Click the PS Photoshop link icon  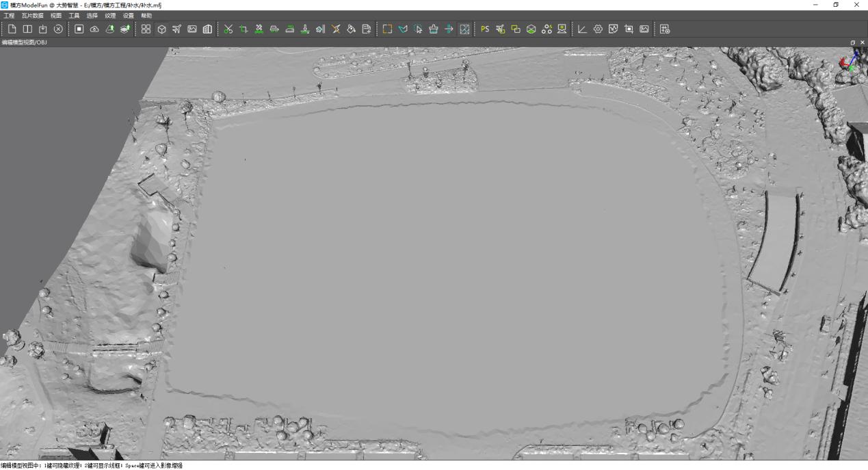(x=485, y=29)
